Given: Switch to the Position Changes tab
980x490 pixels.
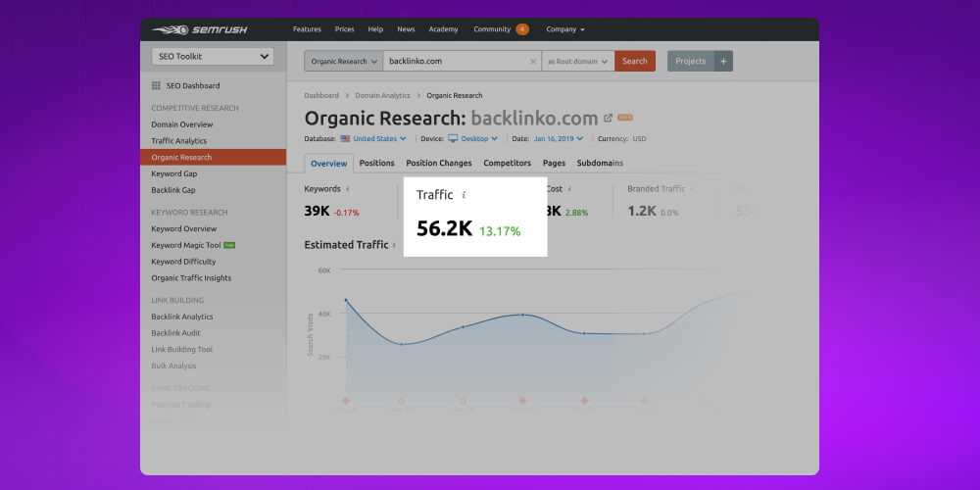Looking at the screenshot, I should pos(439,163).
